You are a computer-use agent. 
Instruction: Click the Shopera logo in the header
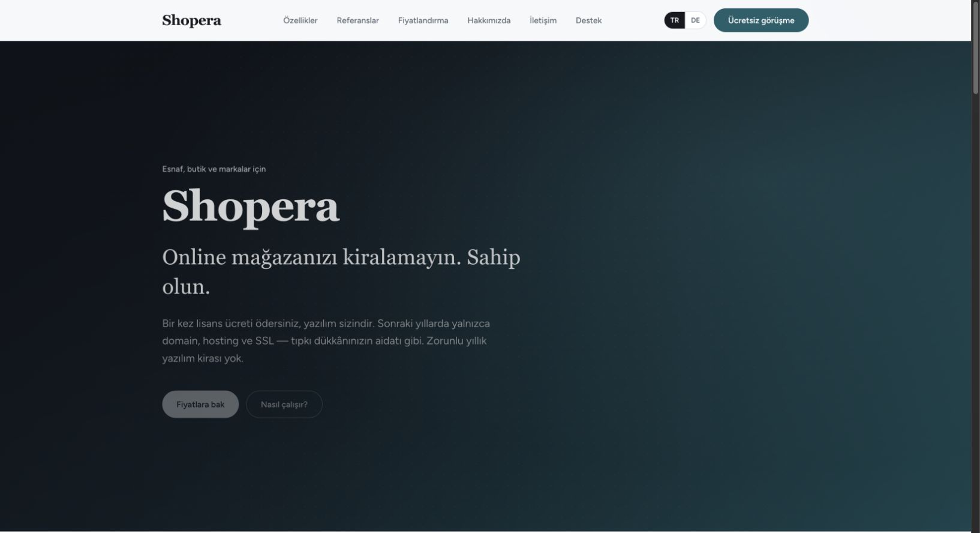(x=191, y=20)
